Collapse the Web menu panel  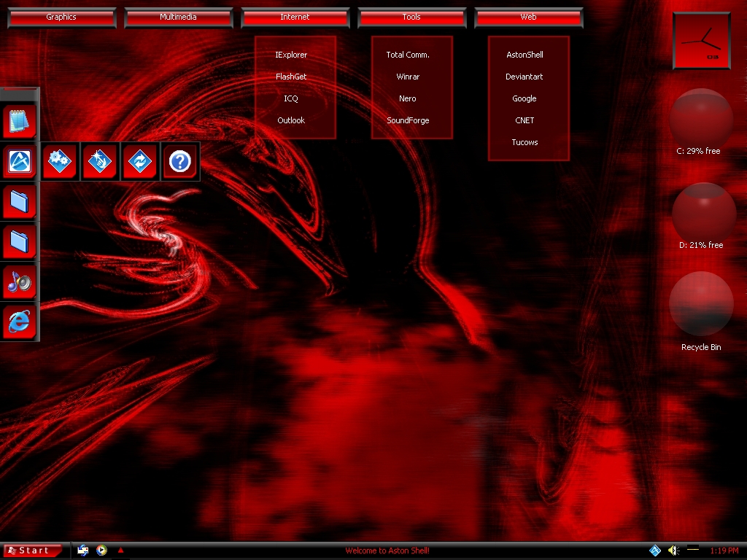click(x=528, y=17)
